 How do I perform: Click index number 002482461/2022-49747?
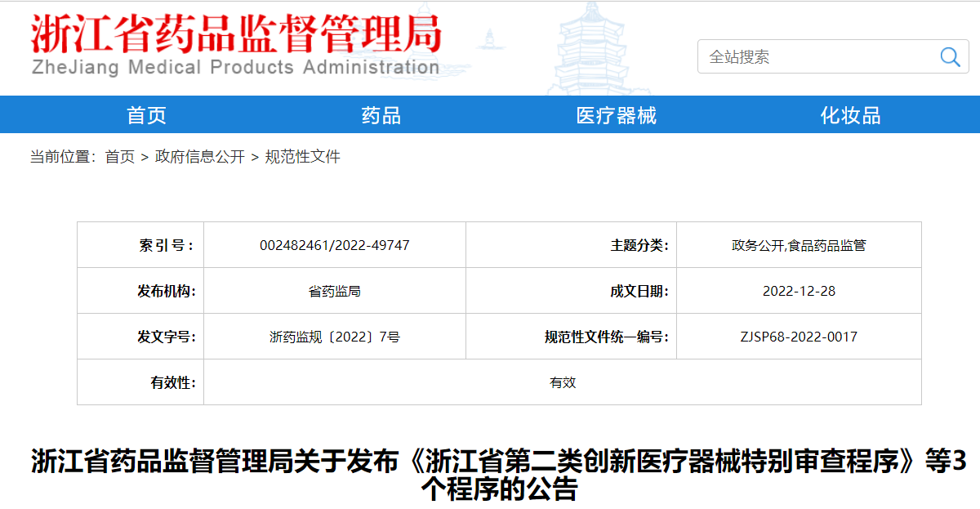click(x=335, y=245)
